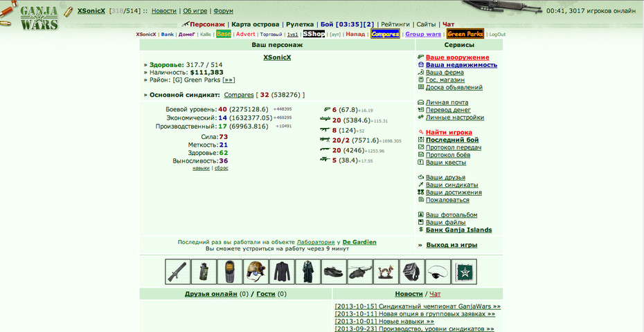Screen dimensions: 644x332
Task: Click the Bank shortcut link
Action: pyautogui.click(x=167, y=35)
